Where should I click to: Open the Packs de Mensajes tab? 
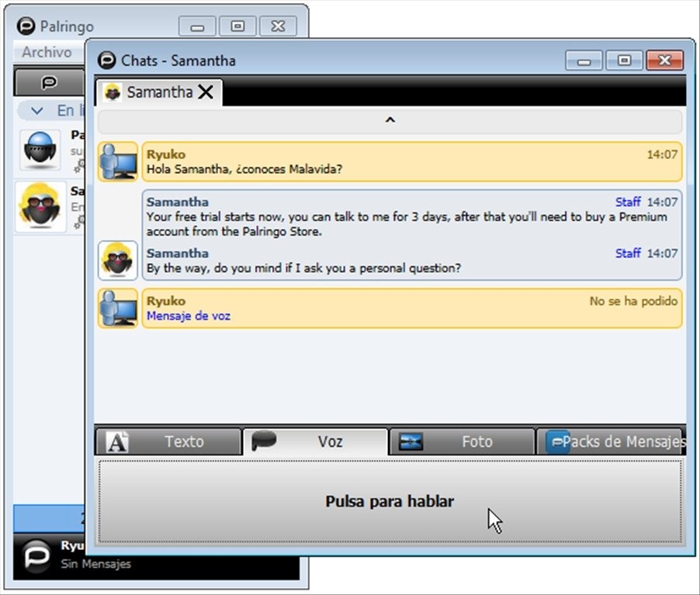(x=609, y=441)
